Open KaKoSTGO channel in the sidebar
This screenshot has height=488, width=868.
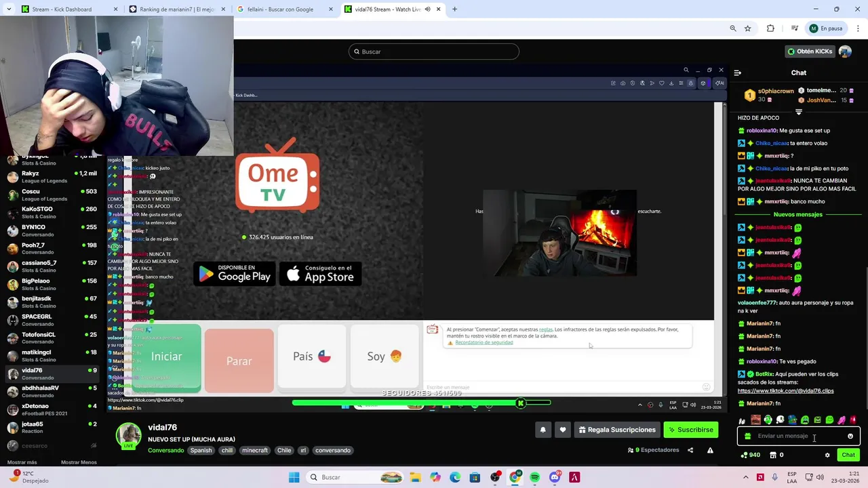[x=52, y=212]
